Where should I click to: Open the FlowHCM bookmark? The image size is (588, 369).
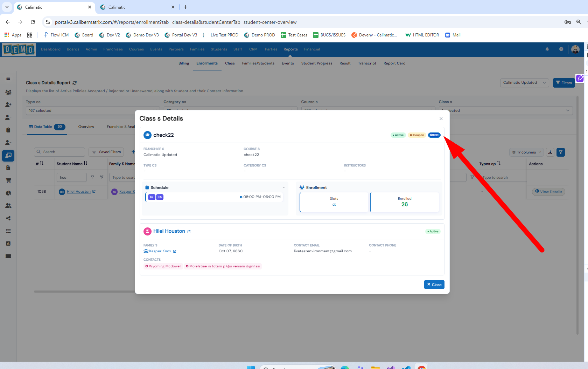pos(56,35)
